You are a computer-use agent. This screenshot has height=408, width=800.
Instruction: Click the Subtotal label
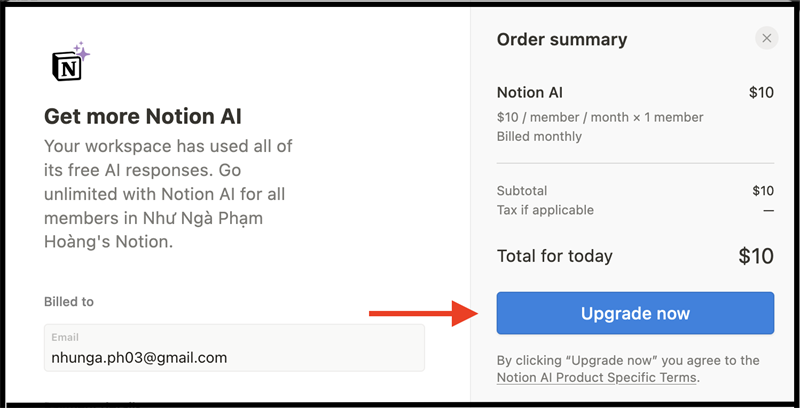(x=522, y=190)
